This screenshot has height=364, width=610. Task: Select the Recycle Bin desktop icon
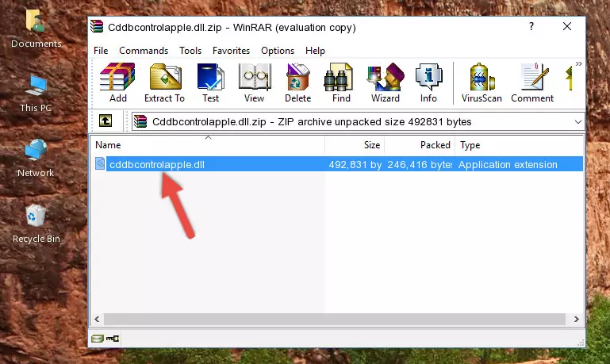tap(36, 224)
